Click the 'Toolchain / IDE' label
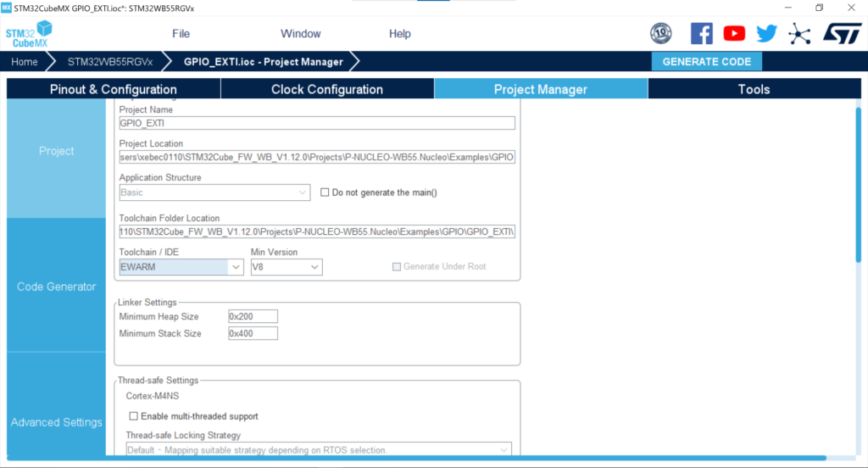Image resolution: width=868 pixels, height=468 pixels. 149,252
